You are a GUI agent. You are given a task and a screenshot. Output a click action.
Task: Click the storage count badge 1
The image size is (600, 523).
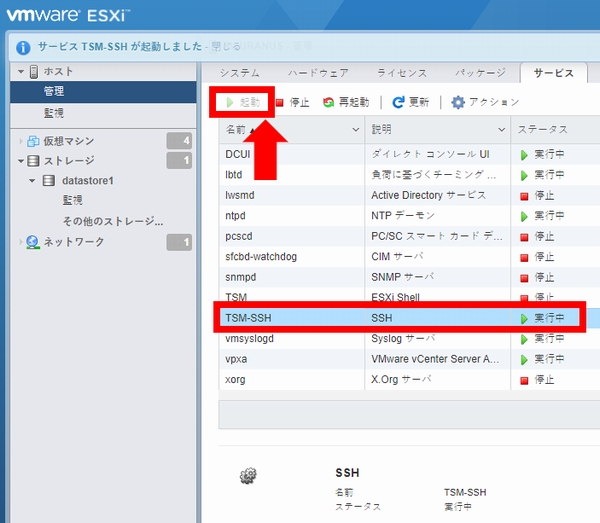179,160
